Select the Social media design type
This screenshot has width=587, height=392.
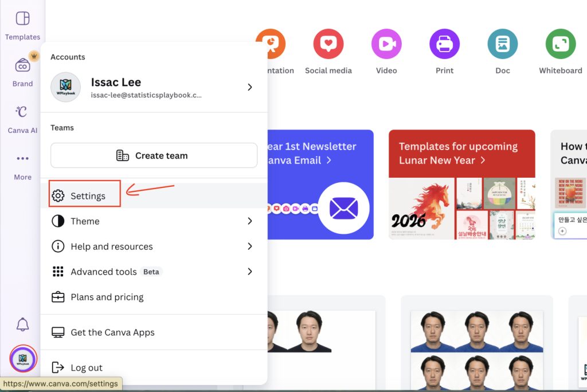pos(328,44)
